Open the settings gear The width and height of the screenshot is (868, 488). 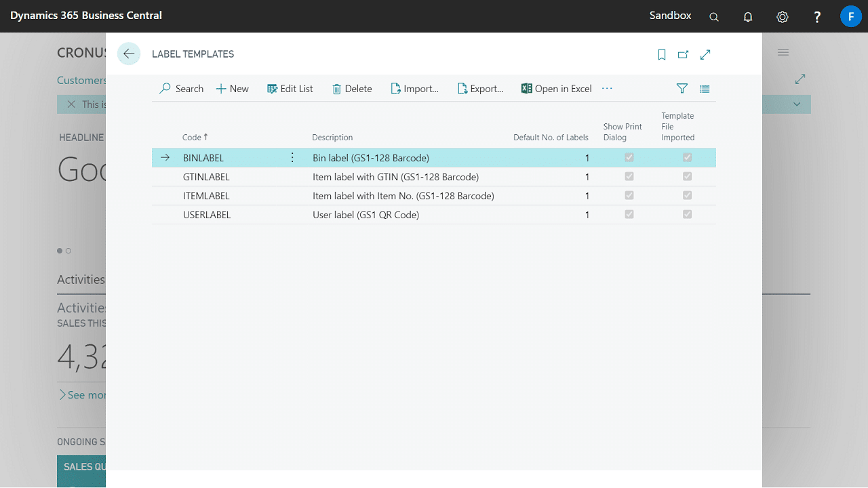coord(783,17)
